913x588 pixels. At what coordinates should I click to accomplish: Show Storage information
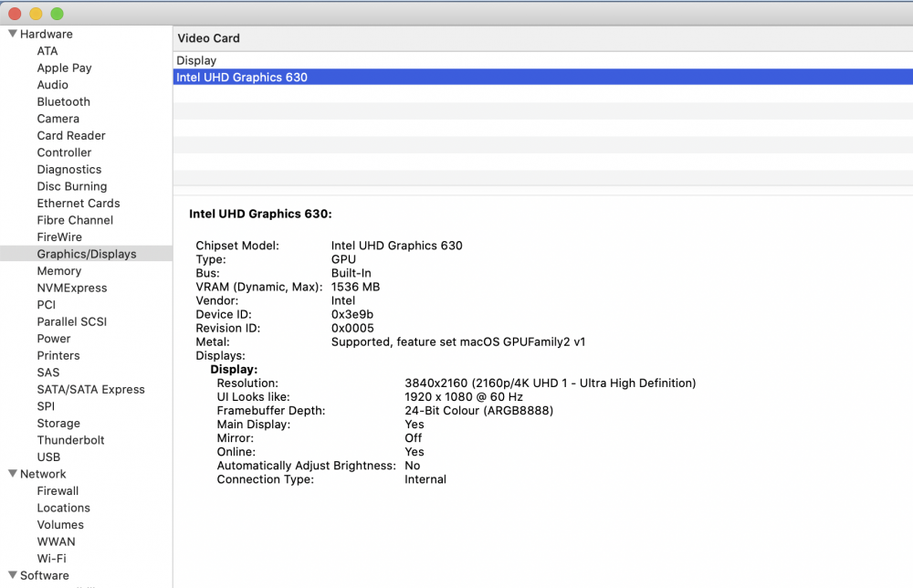point(58,424)
